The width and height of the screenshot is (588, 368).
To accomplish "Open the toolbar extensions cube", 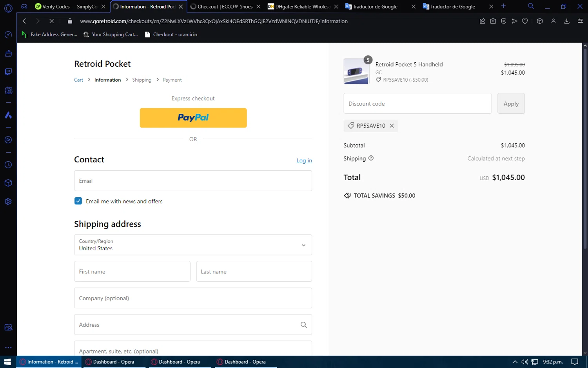I will (540, 21).
